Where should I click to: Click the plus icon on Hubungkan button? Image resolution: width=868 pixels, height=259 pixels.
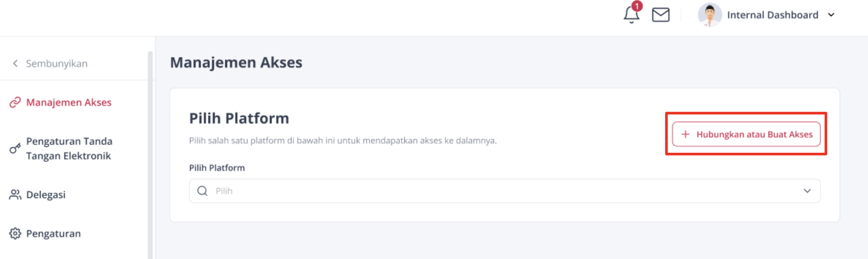tap(685, 134)
